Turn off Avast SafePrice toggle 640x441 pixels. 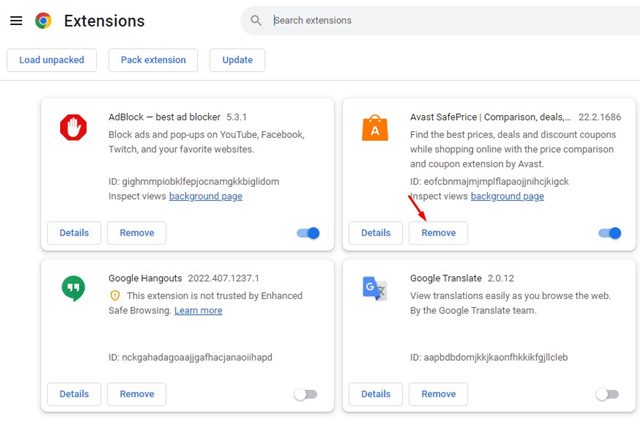tap(610, 233)
